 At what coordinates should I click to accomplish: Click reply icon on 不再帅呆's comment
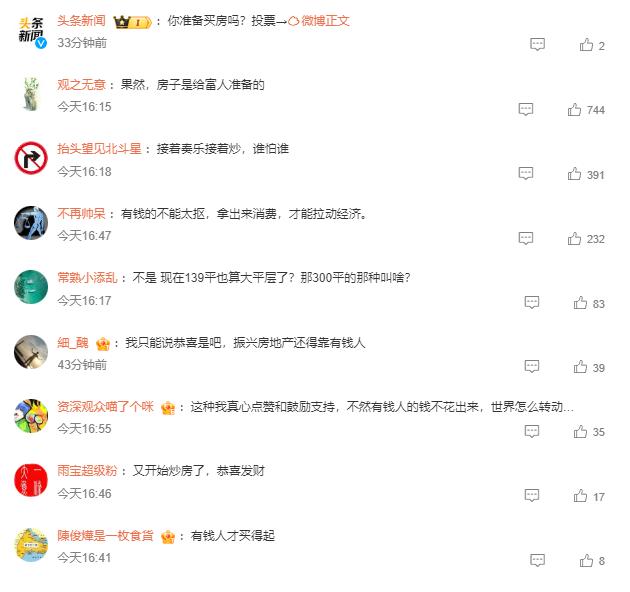pos(526,238)
